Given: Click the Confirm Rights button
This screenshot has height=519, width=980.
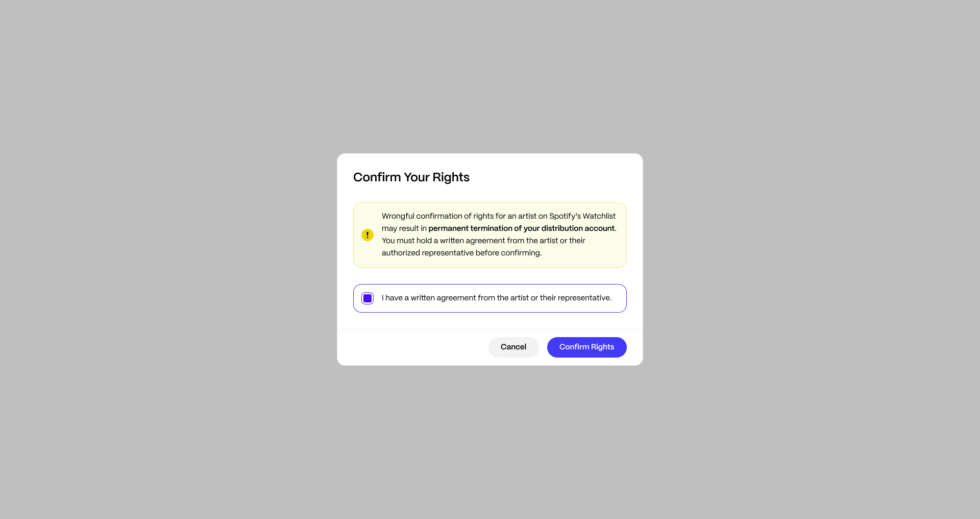Looking at the screenshot, I should pos(587,347).
